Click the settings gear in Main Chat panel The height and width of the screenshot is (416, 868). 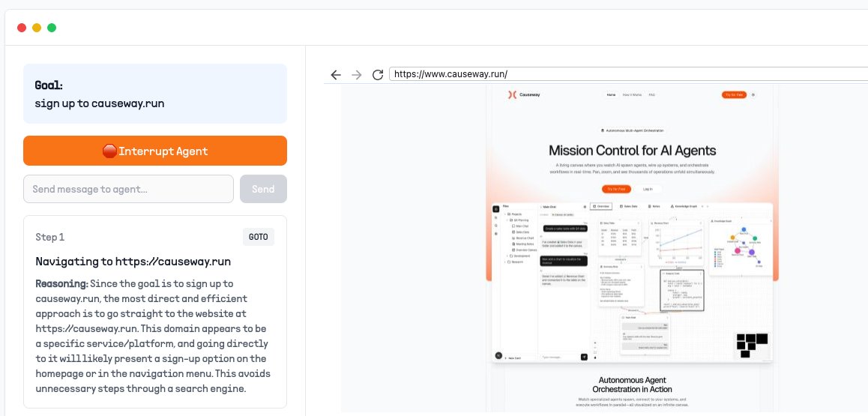pos(585,207)
